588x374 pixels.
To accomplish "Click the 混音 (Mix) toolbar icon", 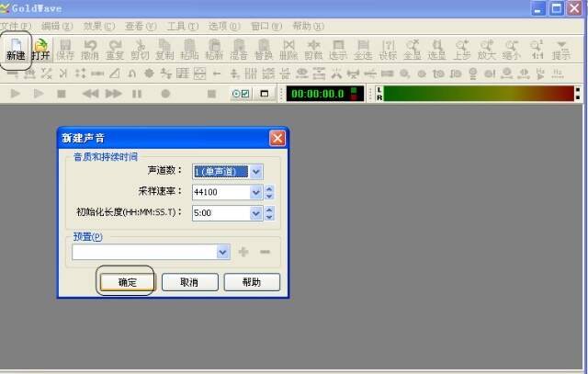I will coord(239,50).
